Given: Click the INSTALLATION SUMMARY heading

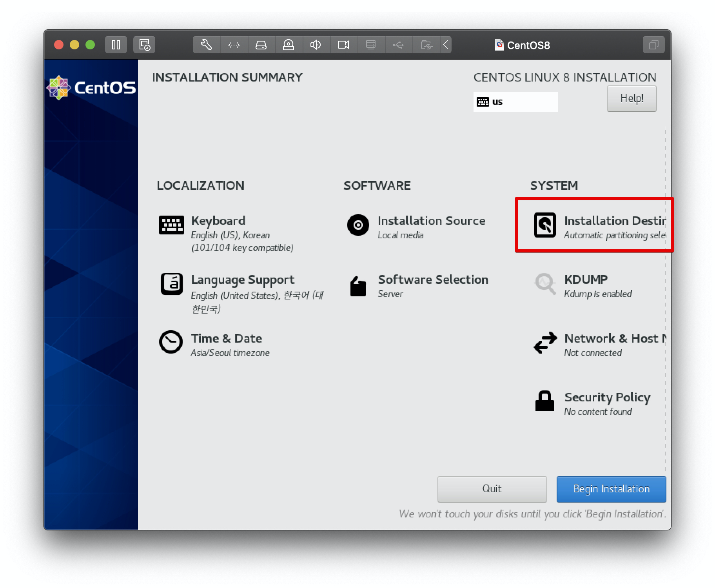Looking at the screenshot, I should click(227, 77).
